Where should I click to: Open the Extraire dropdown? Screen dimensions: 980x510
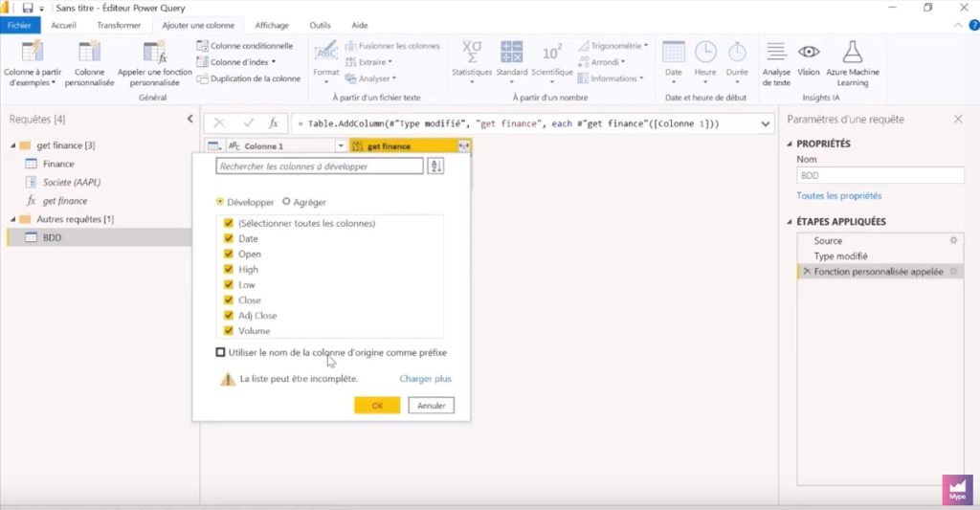(x=390, y=62)
